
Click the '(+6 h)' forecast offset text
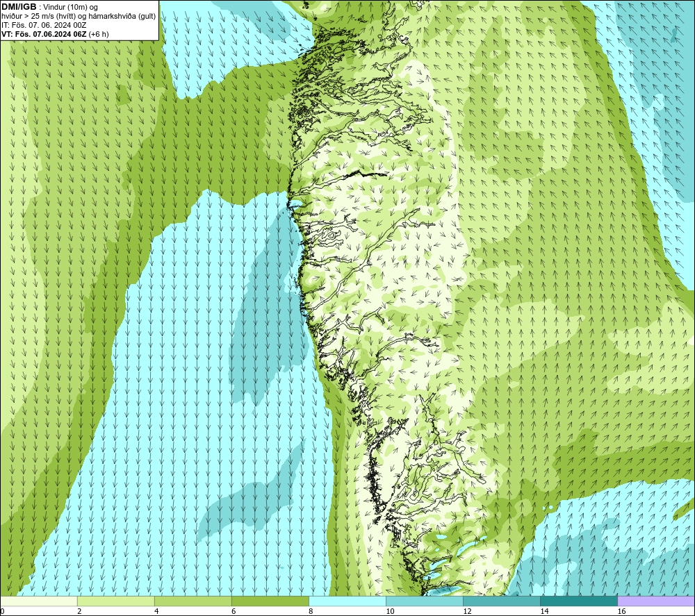99,34
